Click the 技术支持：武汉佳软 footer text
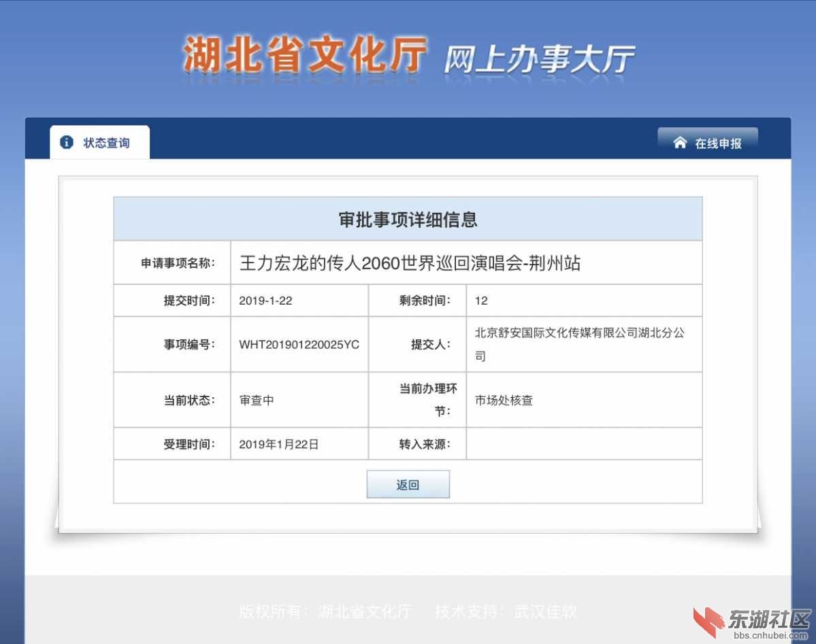The width and height of the screenshot is (816, 644). coord(506,612)
